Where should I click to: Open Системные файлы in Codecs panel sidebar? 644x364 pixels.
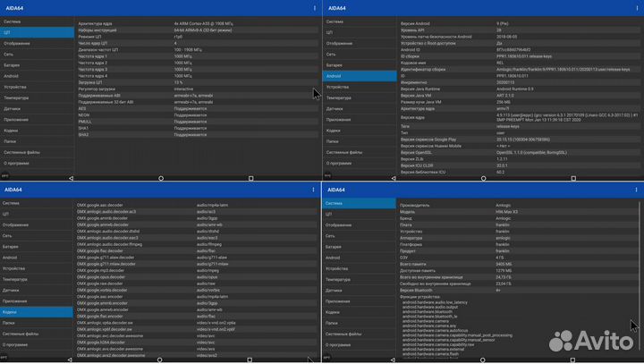(x=36, y=334)
